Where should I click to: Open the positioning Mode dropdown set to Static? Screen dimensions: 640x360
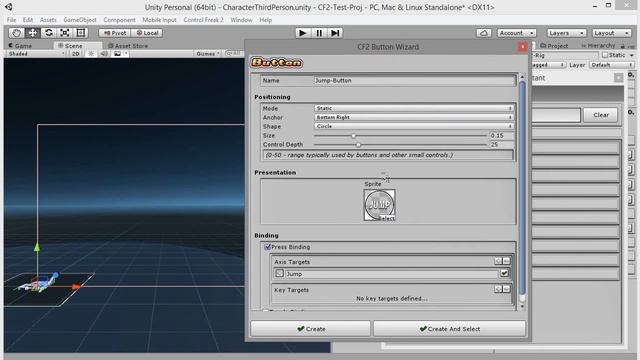[x=414, y=108]
